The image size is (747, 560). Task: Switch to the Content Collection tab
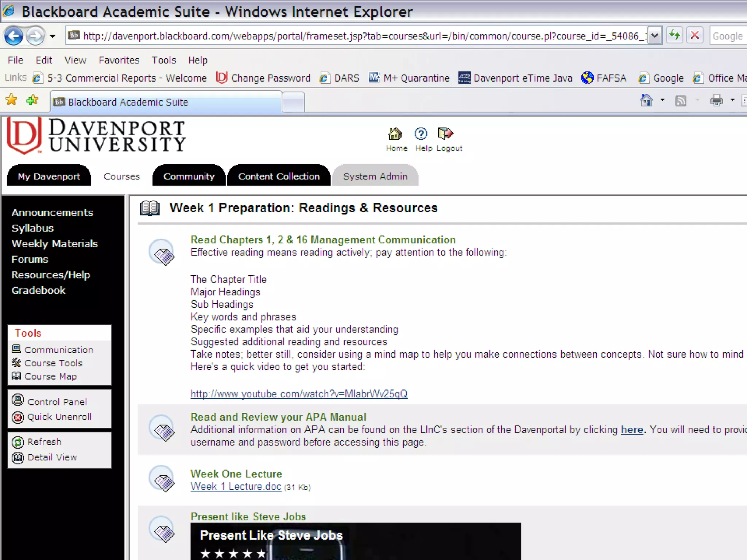pyautogui.click(x=279, y=176)
